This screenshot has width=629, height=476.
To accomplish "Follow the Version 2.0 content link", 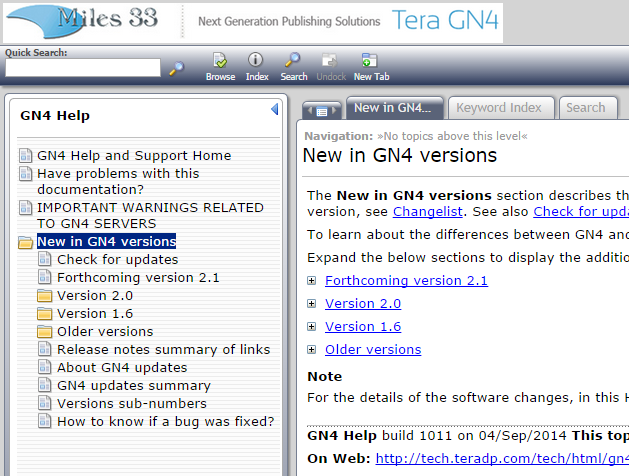I will coord(363,304).
